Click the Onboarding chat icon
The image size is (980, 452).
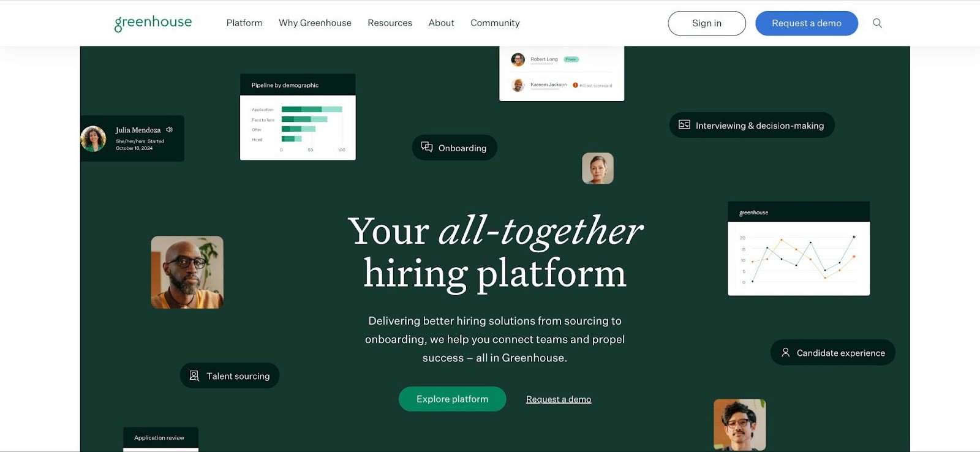427,147
